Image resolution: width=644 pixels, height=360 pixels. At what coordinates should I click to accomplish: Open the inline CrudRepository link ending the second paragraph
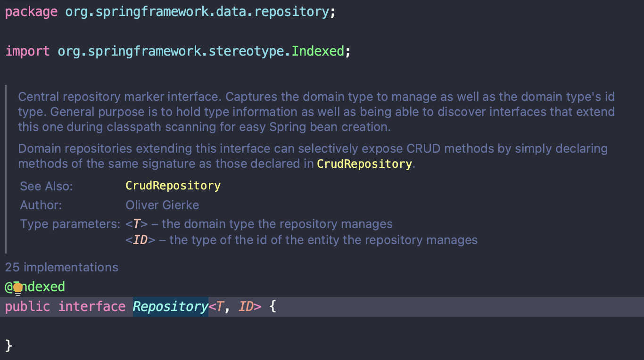(x=364, y=164)
